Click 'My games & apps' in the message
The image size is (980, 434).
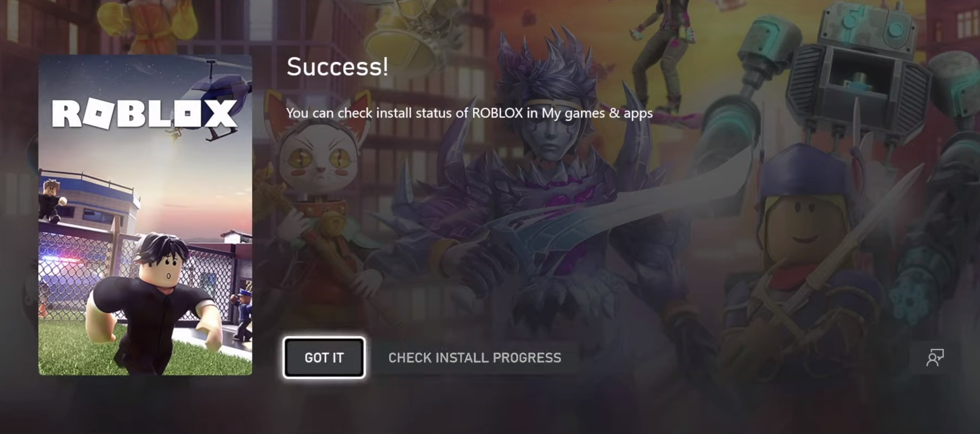pos(597,113)
